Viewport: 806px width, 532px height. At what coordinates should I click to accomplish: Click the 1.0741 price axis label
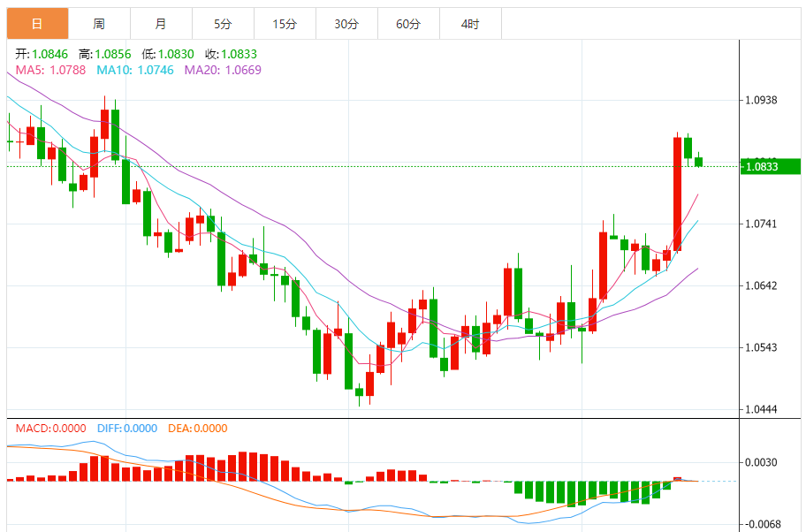761,224
